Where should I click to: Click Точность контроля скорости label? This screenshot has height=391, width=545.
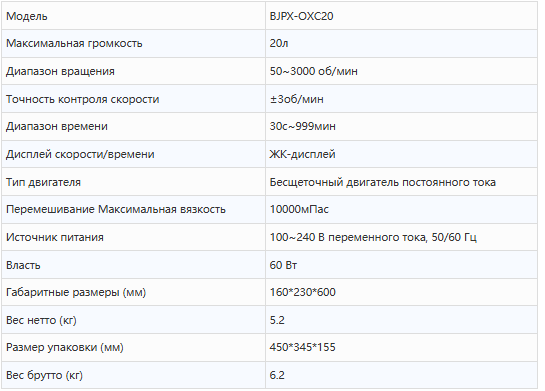tap(82, 99)
